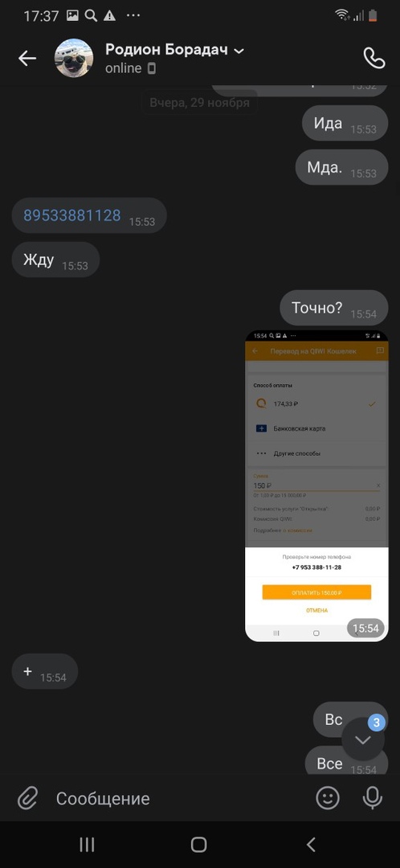
Task: Tap the microphone to record voice message
Action: (373, 798)
